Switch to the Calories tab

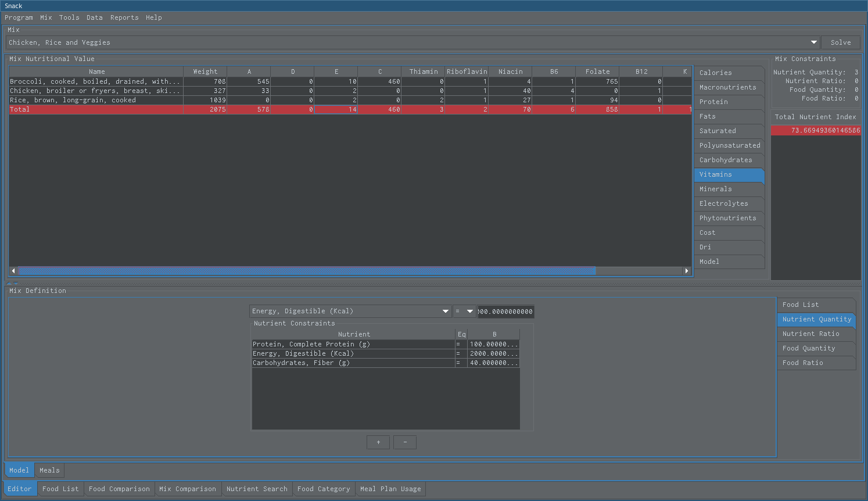point(729,73)
